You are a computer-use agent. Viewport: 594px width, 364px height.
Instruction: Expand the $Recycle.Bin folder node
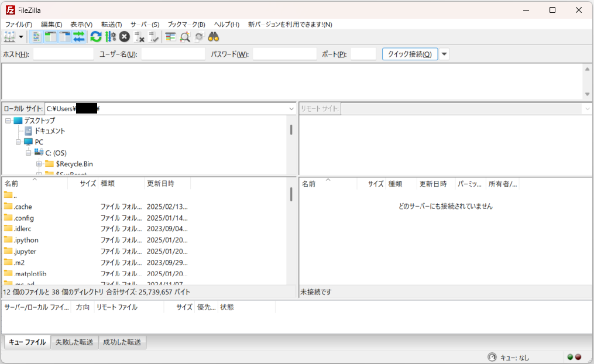(x=39, y=164)
